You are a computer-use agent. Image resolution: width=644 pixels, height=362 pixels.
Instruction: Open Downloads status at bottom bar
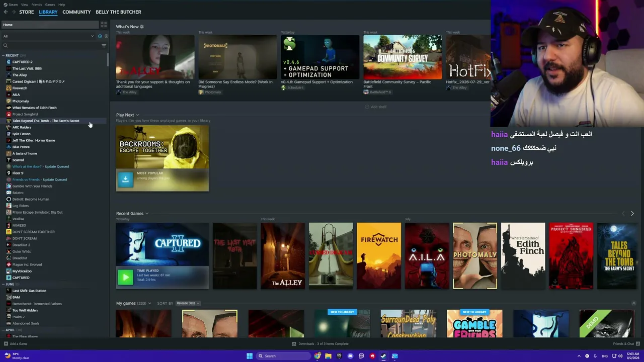(x=320, y=344)
